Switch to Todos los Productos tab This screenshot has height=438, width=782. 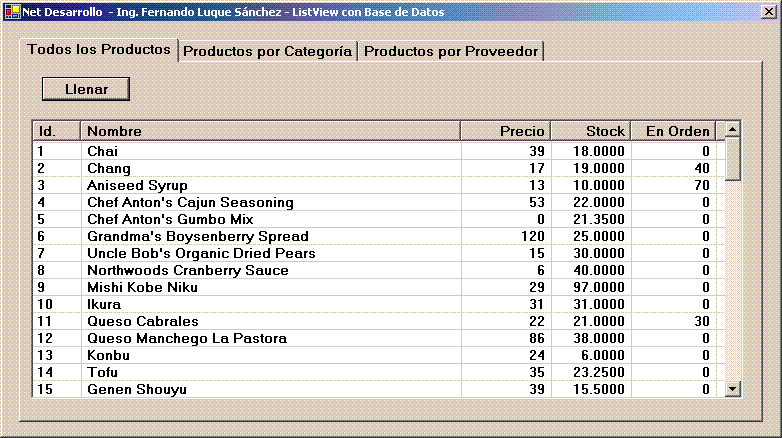click(99, 50)
